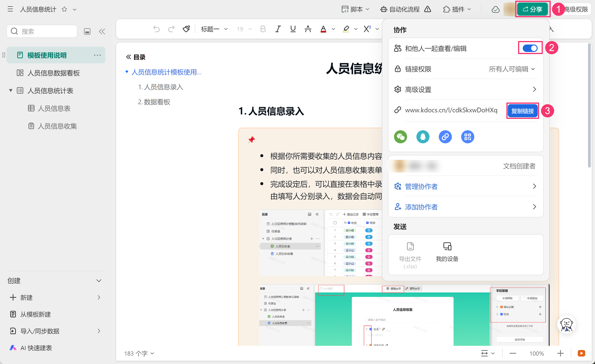Screen dimensions: 595x364
Task: Collapse the 人员信息统计表 tree node
Action: pos(11,90)
